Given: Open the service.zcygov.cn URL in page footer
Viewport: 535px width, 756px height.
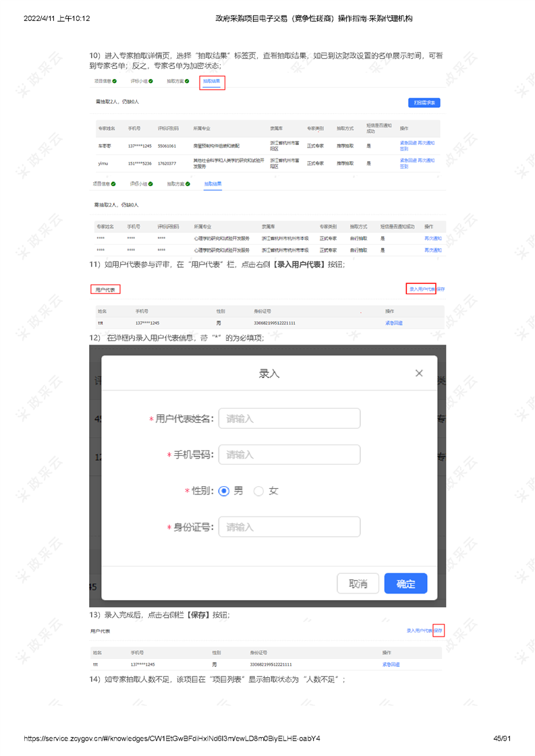Looking at the screenshot, I should point(171,738).
